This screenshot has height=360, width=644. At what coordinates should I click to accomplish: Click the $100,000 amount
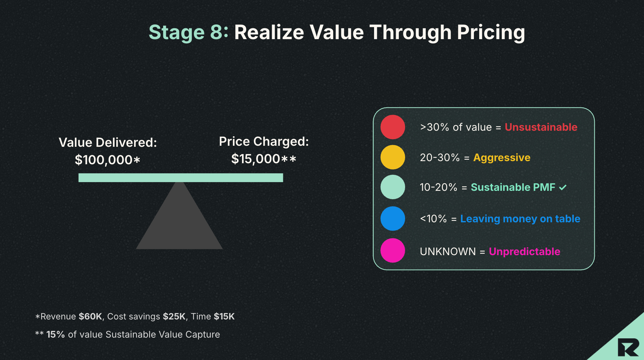tap(107, 160)
